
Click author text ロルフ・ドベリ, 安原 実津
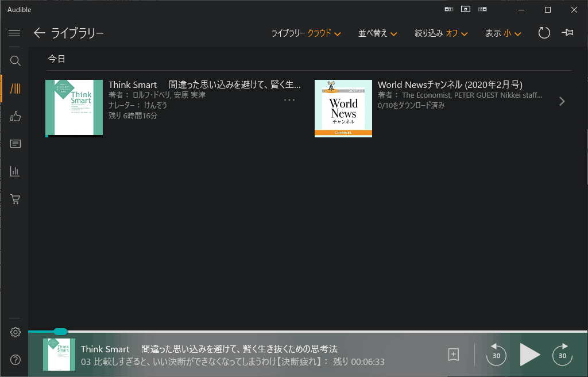click(x=169, y=95)
